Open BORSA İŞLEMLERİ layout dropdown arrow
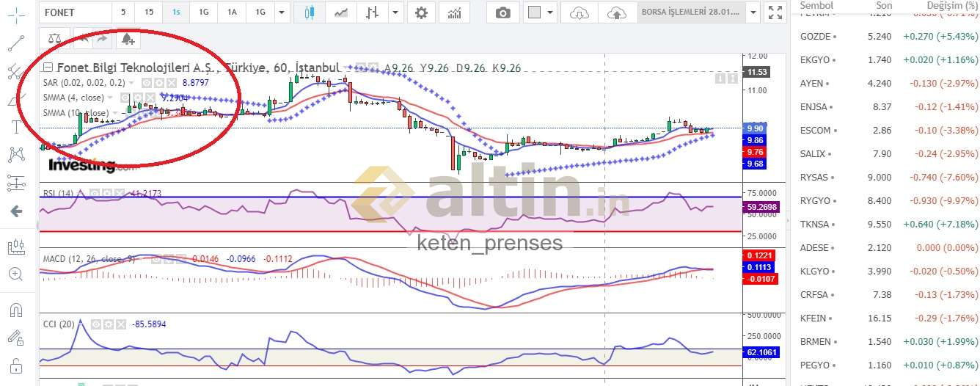Image resolution: width=980 pixels, height=386 pixels. click(752, 12)
